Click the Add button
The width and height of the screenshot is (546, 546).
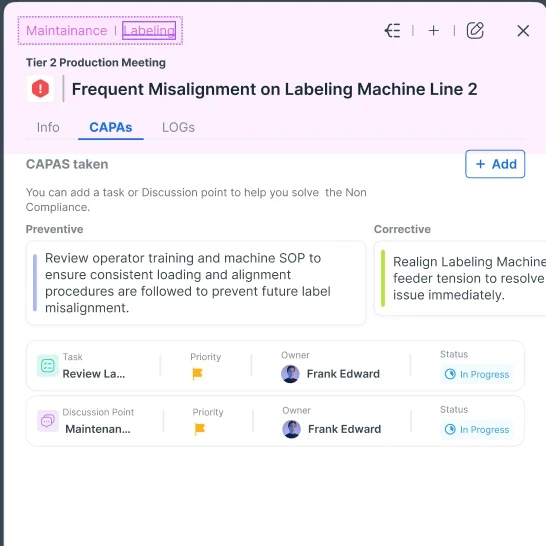(495, 164)
